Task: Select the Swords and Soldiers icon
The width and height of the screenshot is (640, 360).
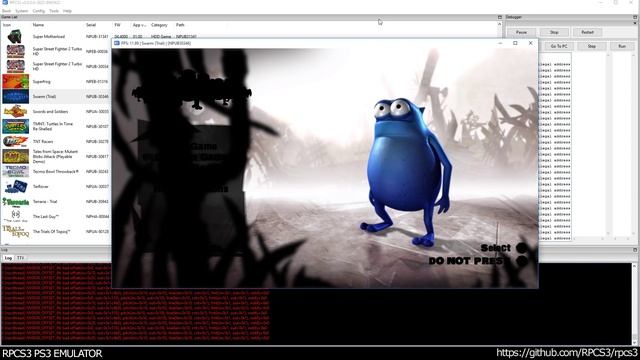Action: coord(15,111)
